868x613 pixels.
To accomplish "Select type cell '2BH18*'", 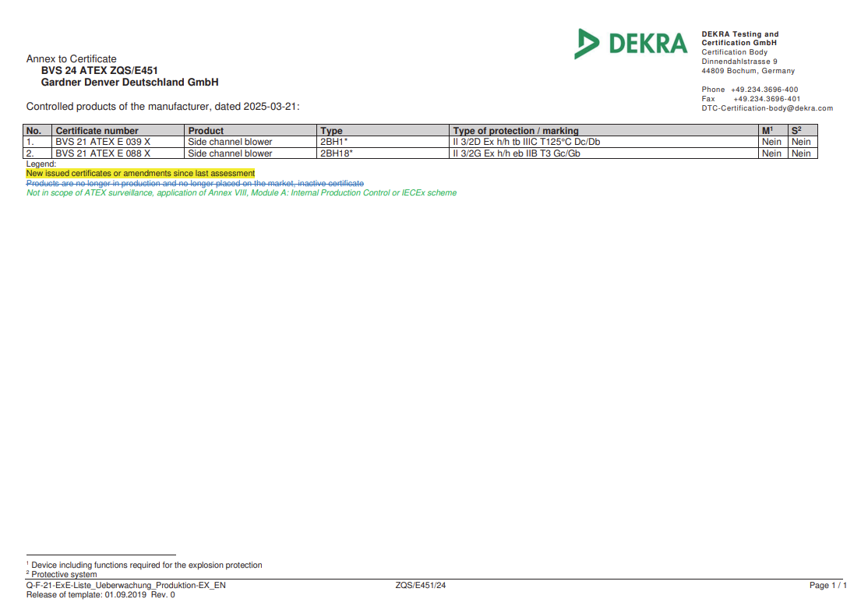I will pyautogui.click(x=383, y=153).
